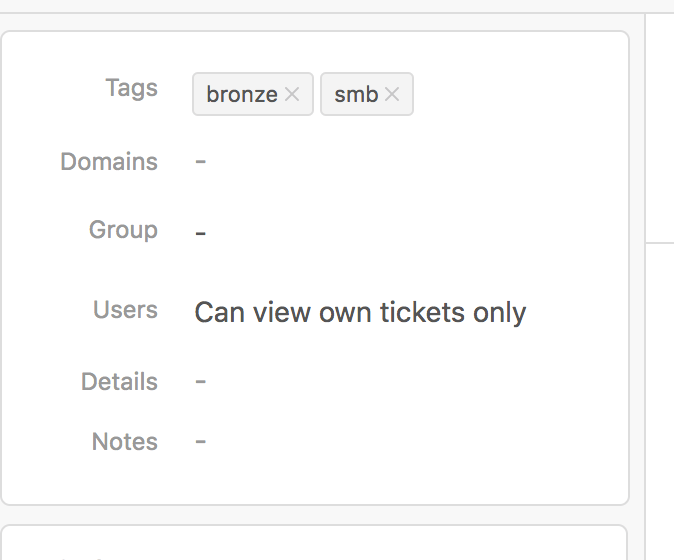Click the Domains field label
The image size is (674, 560).
109,162
